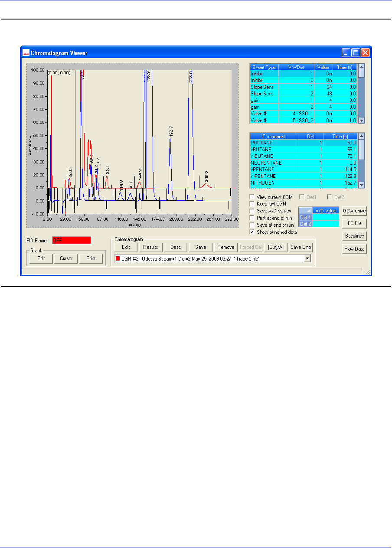Close the Chromatogram Viewer window
Image resolution: width=392 pixels, height=548 pixels.
coord(365,53)
